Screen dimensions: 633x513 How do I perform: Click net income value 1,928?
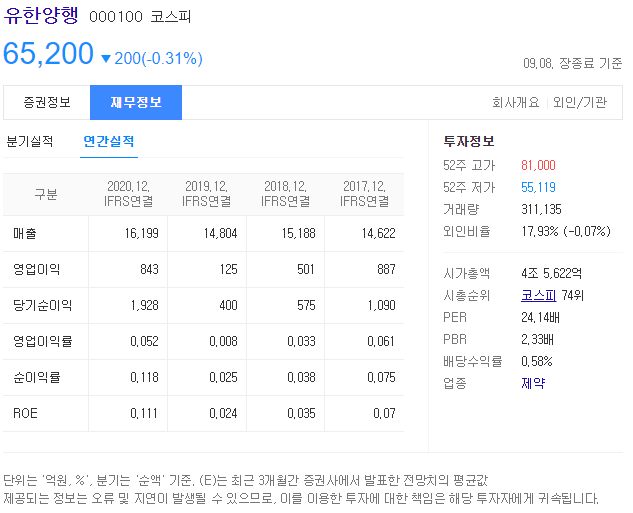tap(145, 305)
